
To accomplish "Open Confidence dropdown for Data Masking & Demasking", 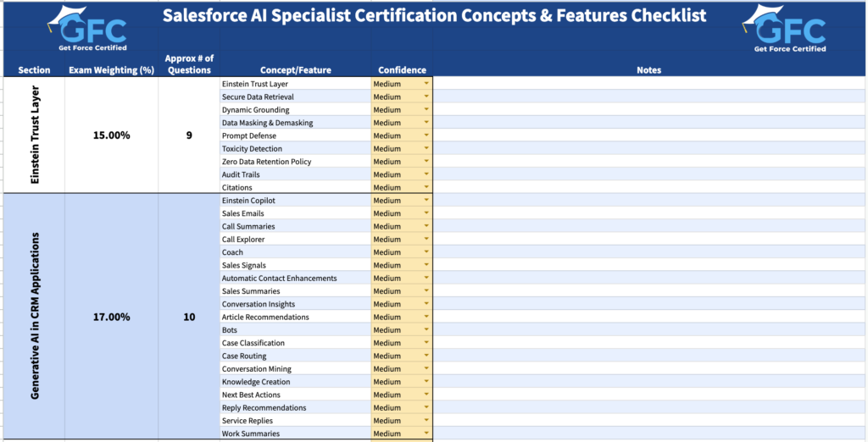I will (x=426, y=122).
